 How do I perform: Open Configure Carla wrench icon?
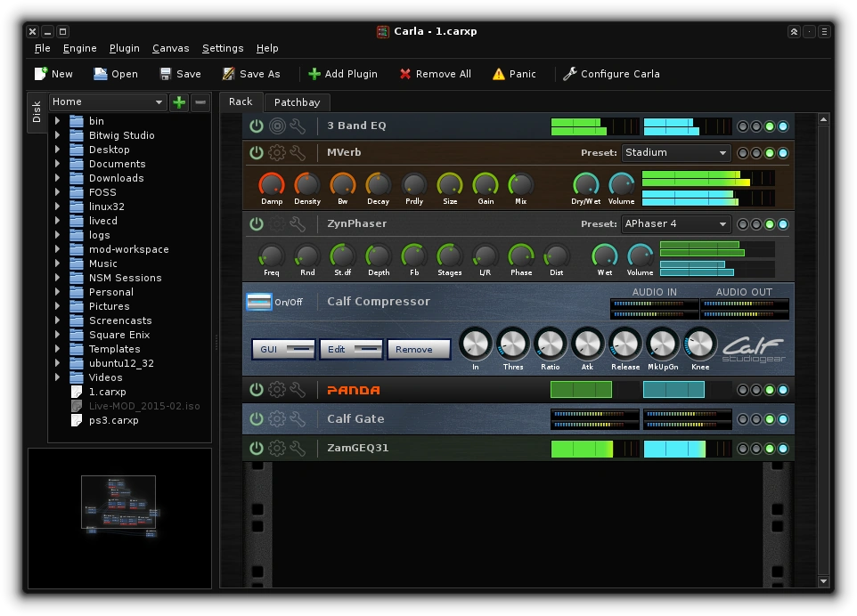pos(570,74)
